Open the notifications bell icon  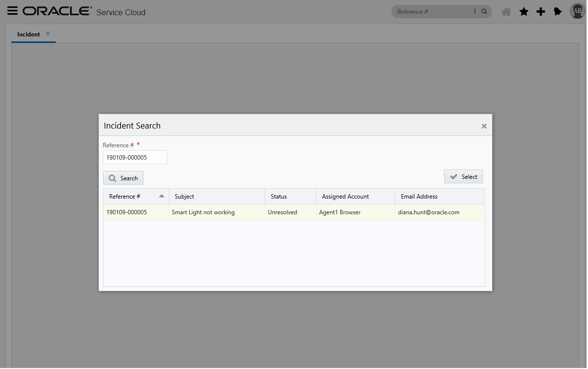point(557,11)
